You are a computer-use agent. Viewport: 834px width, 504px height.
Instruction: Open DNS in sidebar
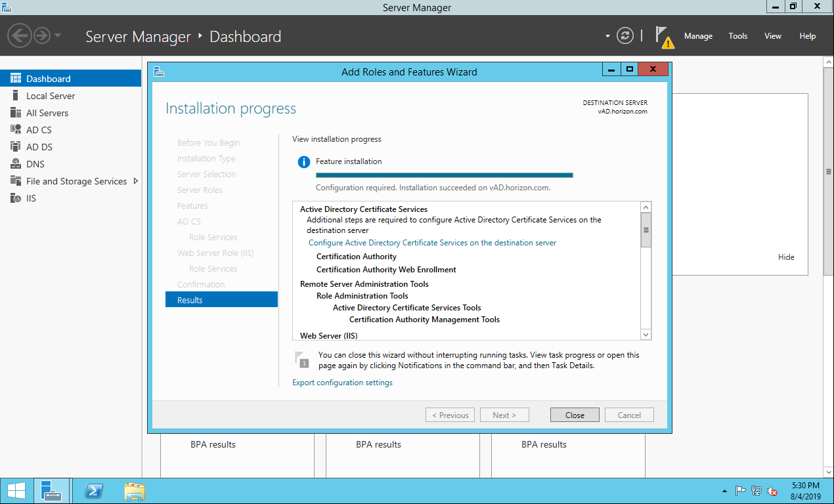pyautogui.click(x=35, y=164)
